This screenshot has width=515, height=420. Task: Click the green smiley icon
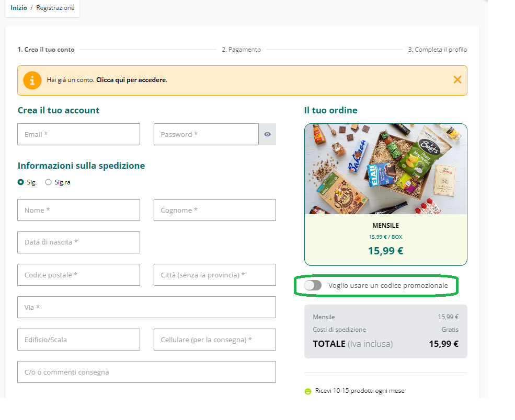(x=308, y=391)
